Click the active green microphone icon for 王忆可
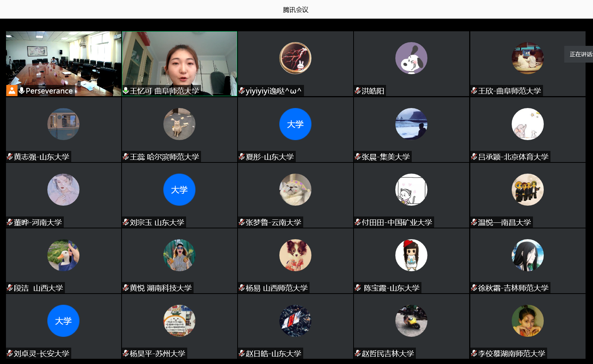The height and width of the screenshot is (364, 593). pyautogui.click(x=126, y=91)
